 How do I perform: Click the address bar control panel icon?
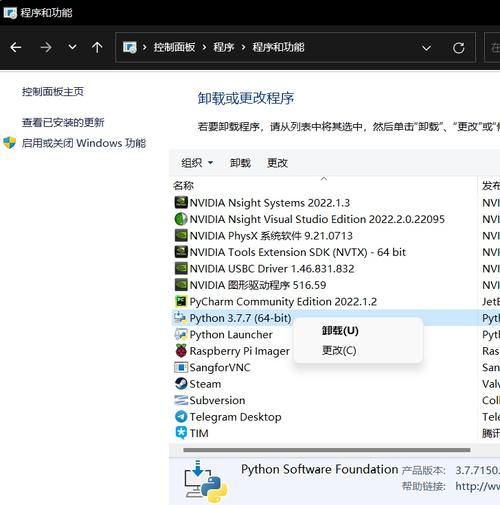[x=130, y=47]
